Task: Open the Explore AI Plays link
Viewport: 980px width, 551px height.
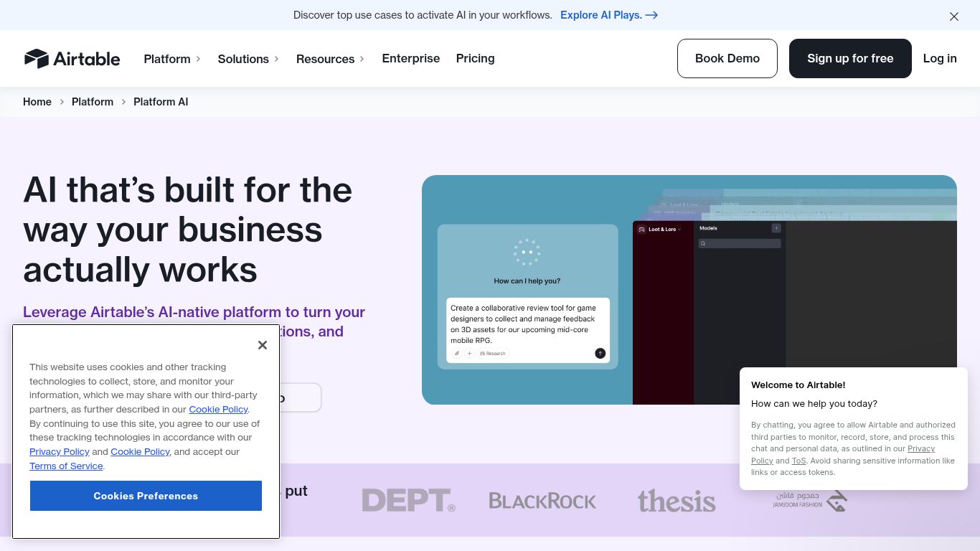Action: (608, 15)
